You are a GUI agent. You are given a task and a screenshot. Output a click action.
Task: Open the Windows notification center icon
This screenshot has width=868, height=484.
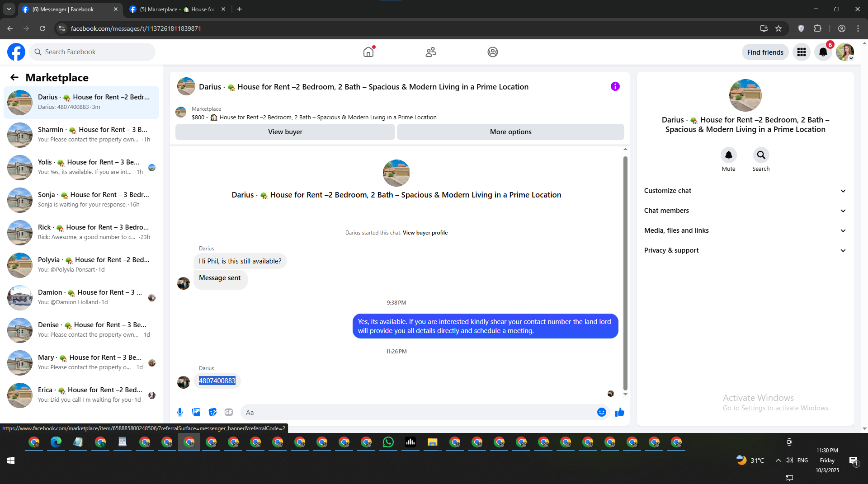click(854, 461)
